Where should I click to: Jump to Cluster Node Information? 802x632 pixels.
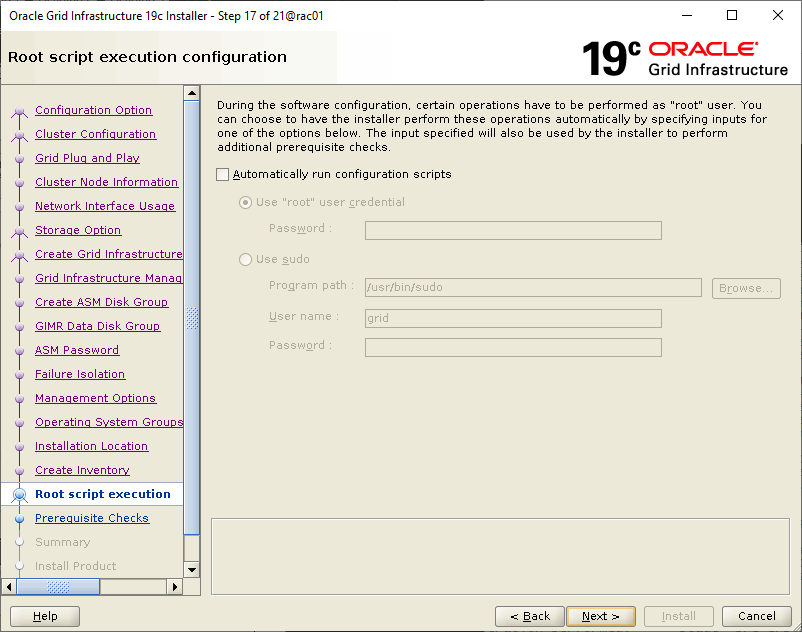click(106, 182)
